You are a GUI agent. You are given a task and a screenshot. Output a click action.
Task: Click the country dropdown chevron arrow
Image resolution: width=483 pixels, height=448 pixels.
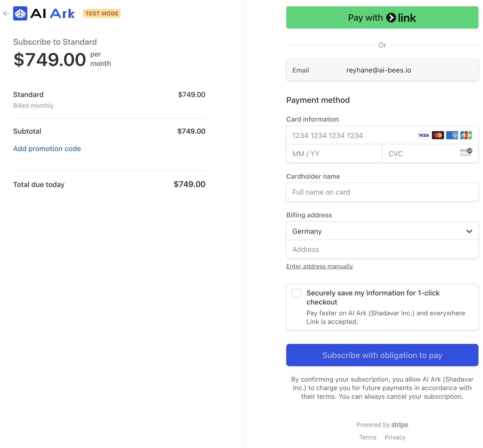(x=469, y=231)
